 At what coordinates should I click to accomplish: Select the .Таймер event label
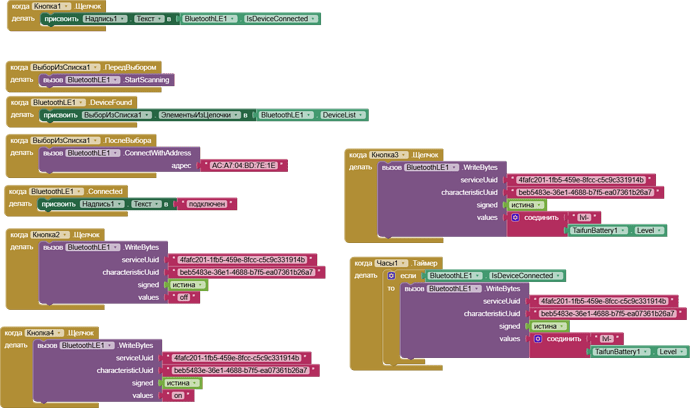(x=424, y=263)
